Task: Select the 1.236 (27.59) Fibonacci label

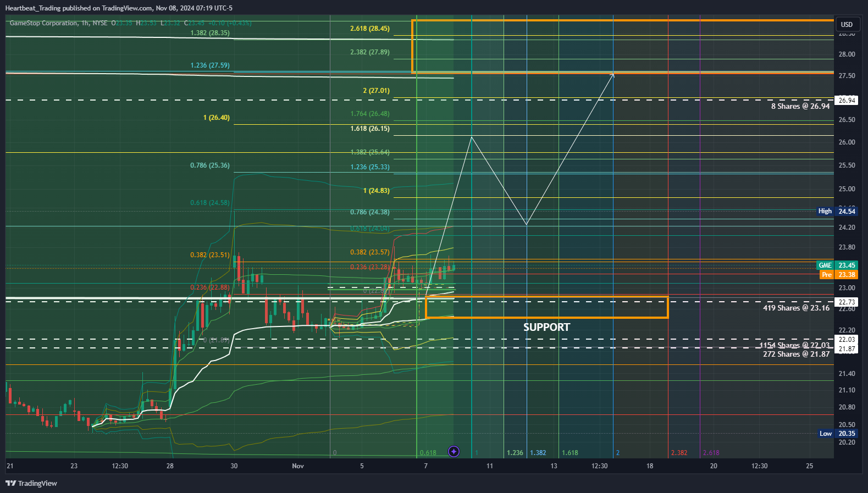Action: pos(210,65)
